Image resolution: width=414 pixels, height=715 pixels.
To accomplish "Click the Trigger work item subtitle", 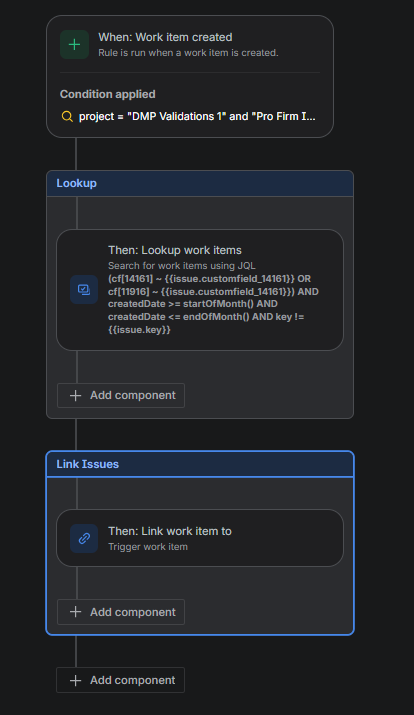I will [x=148, y=547].
